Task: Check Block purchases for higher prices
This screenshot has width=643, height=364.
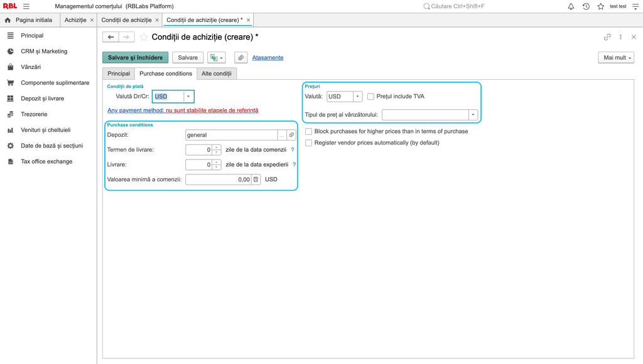Action: point(309,132)
